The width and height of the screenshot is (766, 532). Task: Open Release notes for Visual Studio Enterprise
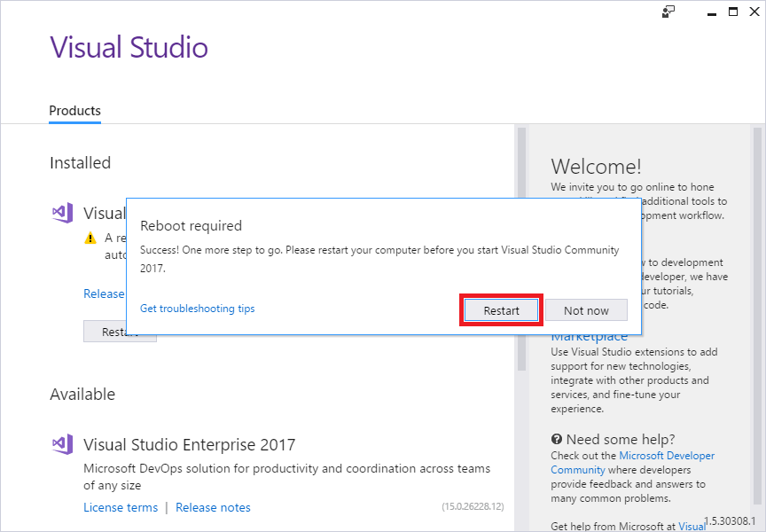pyautogui.click(x=213, y=507)
